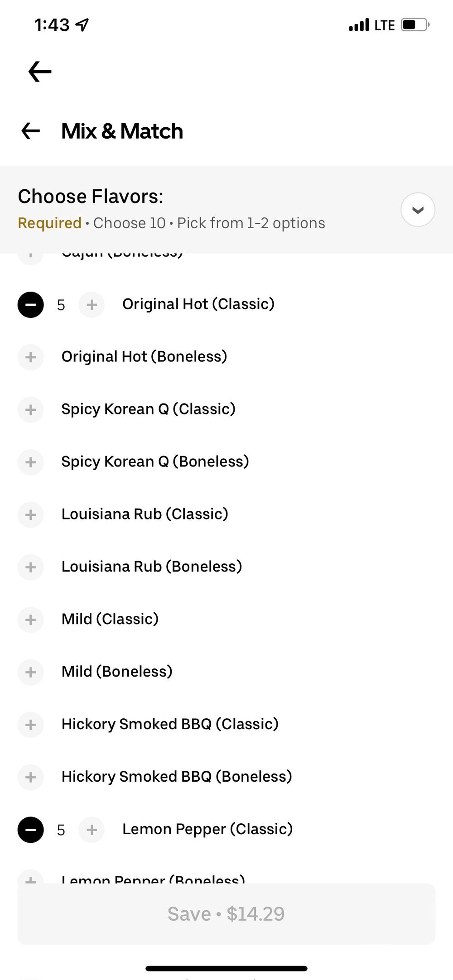Viewport: 453px width, 980px height.
Task: Tap the top back arrow icon
Action: click(x=40, y=72)
